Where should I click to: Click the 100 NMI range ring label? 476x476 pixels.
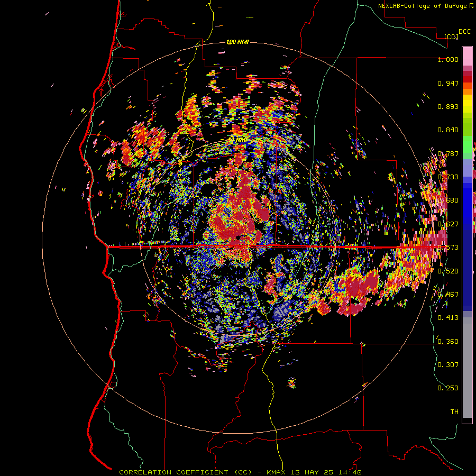(237, 42)
